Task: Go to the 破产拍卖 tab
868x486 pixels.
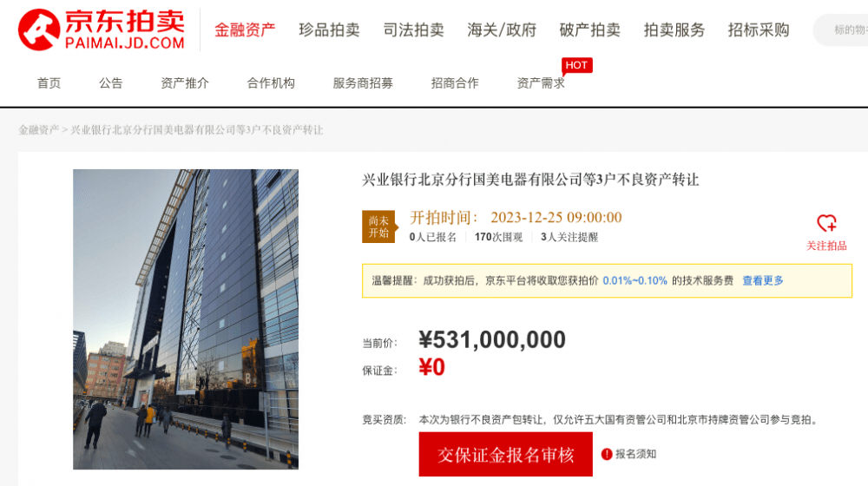Action: click(589, 30)
